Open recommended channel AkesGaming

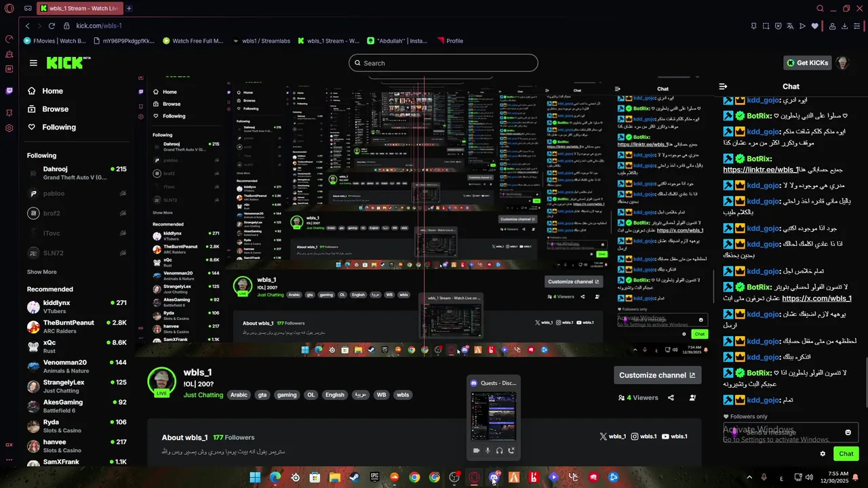pos(77,406)
